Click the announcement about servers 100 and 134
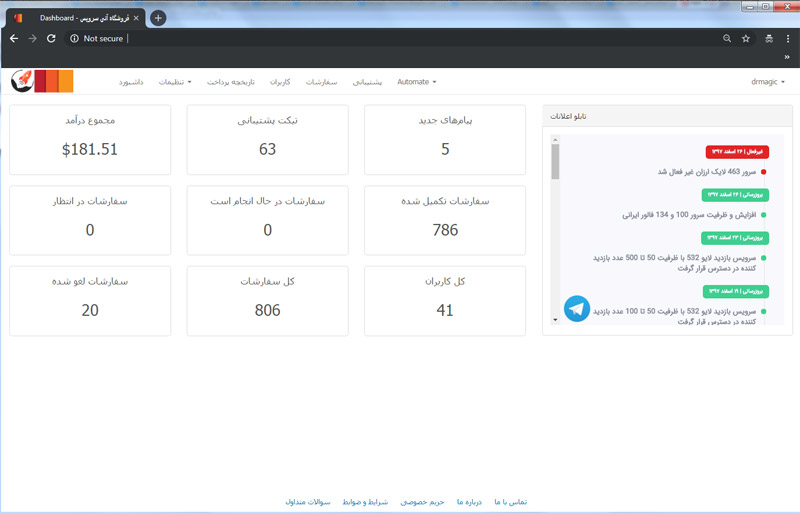The width and height of the screenshot is (800, 513). coord(689,215)
